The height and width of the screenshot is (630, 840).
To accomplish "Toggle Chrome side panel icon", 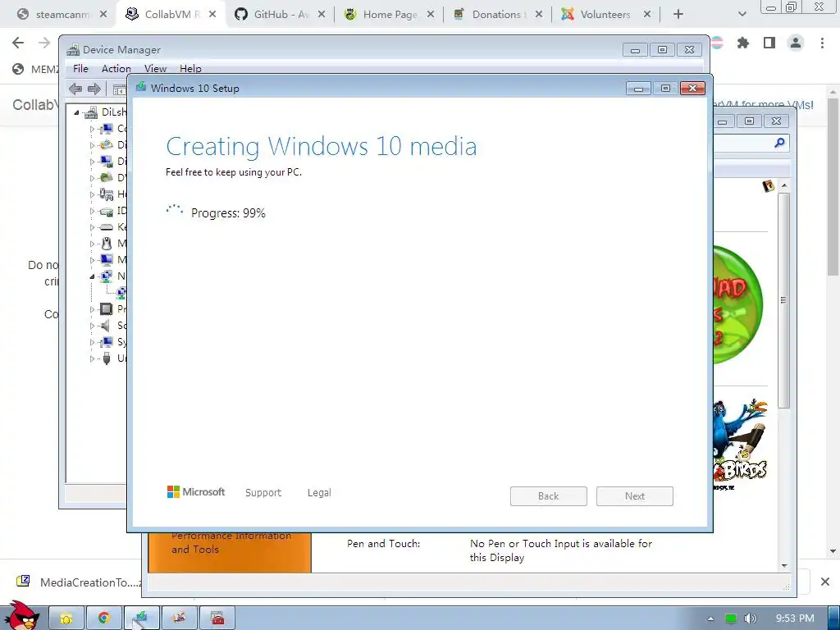I will (769, 43).
